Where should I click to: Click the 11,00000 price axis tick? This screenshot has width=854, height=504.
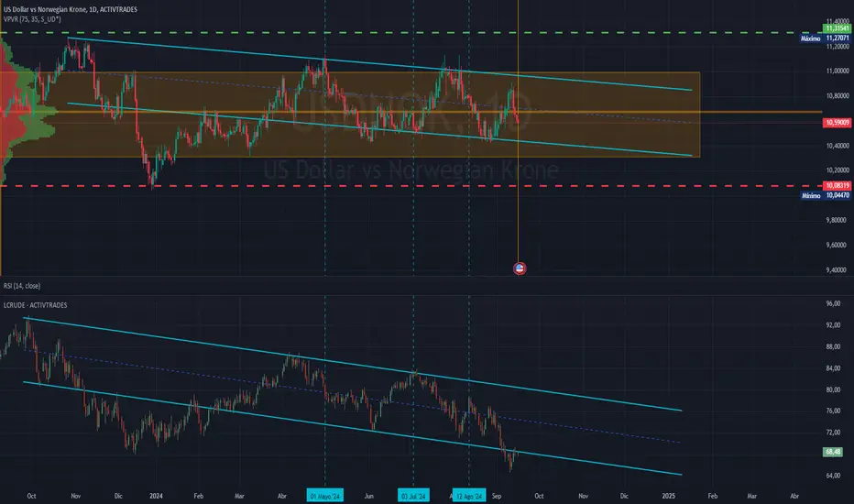pos(838,71)
